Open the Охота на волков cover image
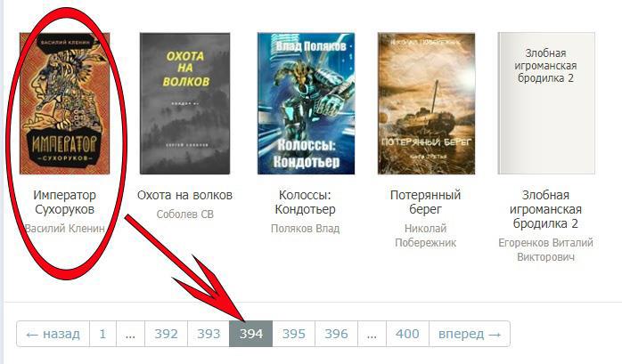622x364 pixels. pyautogui.click(x=184, y=103)
